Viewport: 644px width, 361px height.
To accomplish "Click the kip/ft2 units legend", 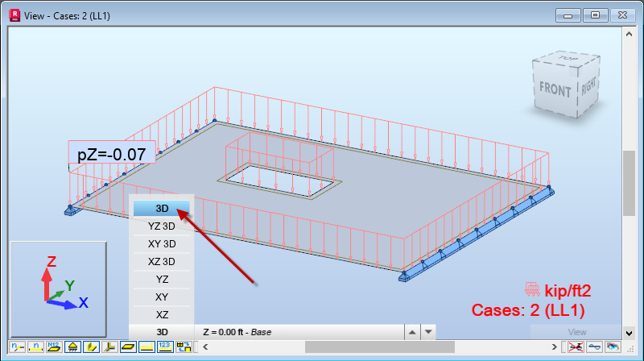I will 568,291.
